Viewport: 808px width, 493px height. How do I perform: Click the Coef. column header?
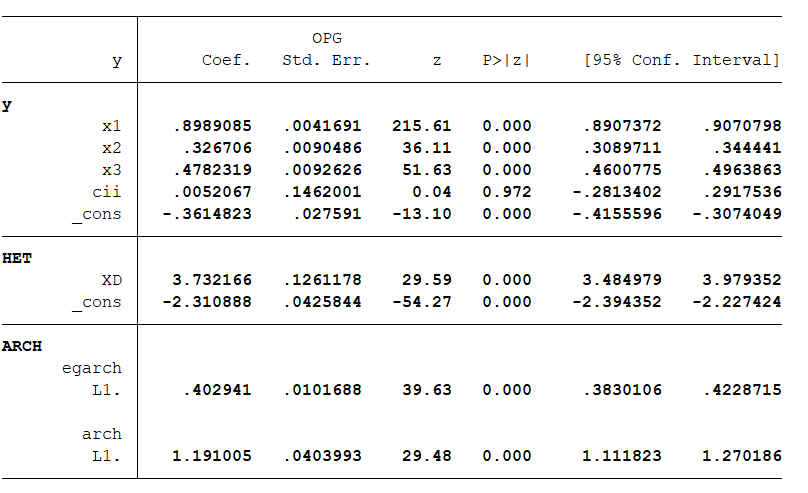click(x=226, y=61)
